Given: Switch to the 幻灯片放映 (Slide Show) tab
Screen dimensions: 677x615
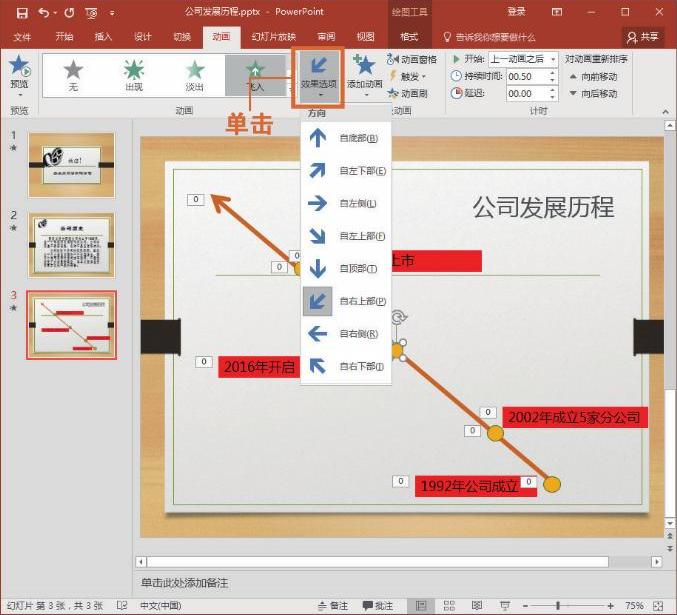Looking at the screenshot, I should (x=274, y=37).
